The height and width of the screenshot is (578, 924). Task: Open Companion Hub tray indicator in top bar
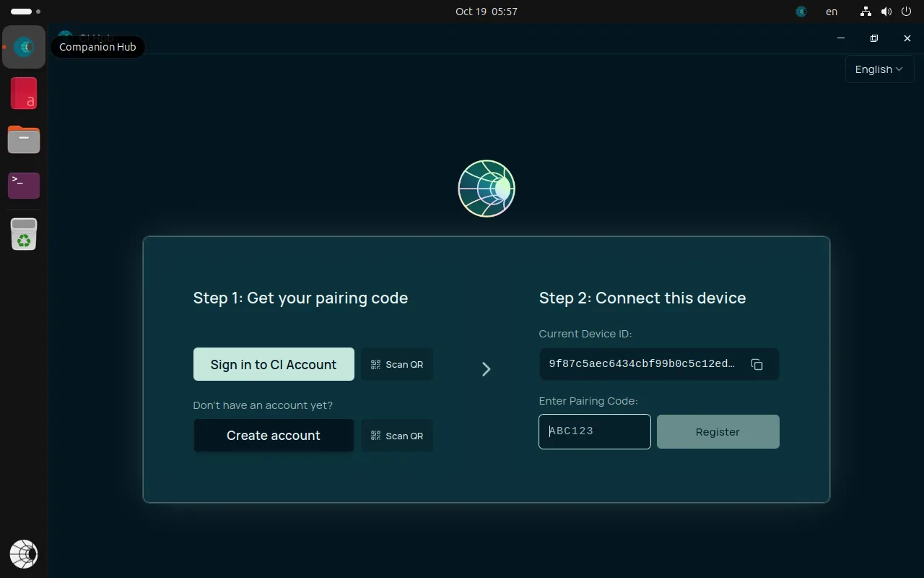801,12
